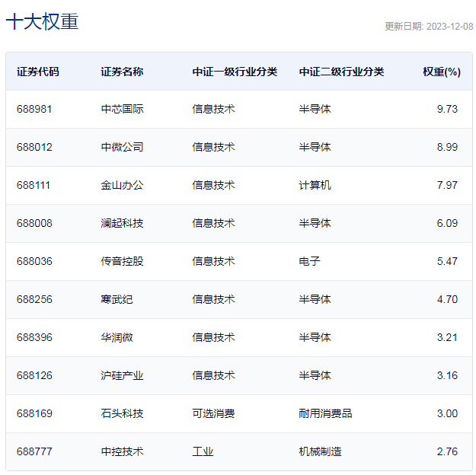The height and width of the screenshot is (475, 476).
Task: Select security name 华润微
Action: [x=117, y=337]
